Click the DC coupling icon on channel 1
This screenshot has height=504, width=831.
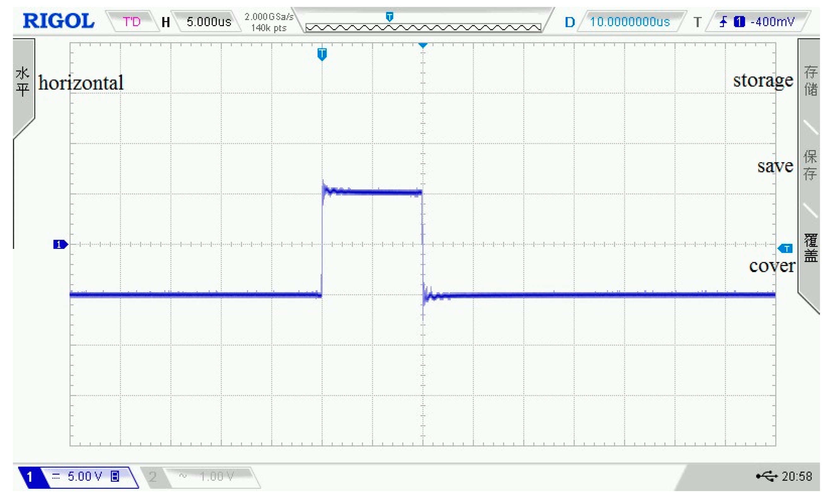coord(56,476)
